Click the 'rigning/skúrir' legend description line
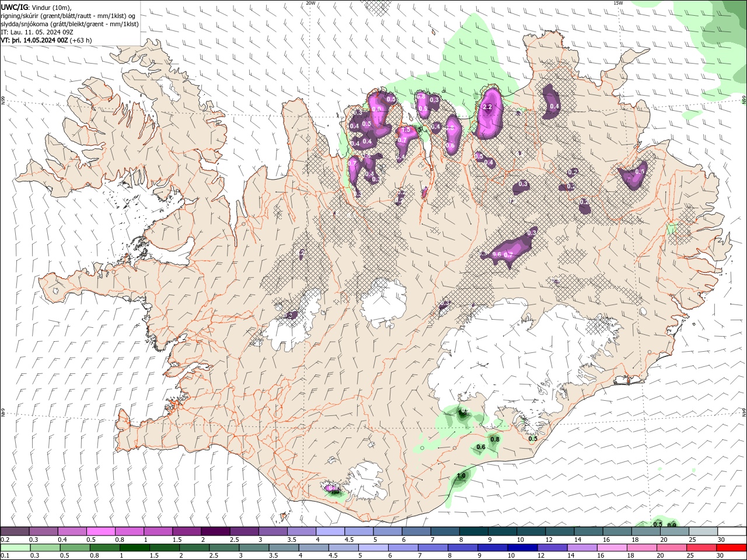This screenshot has height=560, width=747. [x=68, y=15]
